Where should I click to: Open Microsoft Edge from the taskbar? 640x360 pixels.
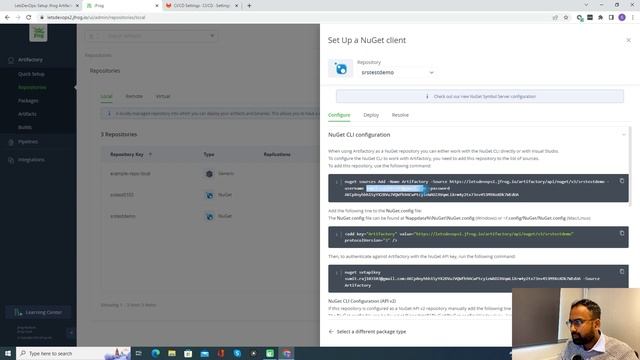tap(156, 353)
